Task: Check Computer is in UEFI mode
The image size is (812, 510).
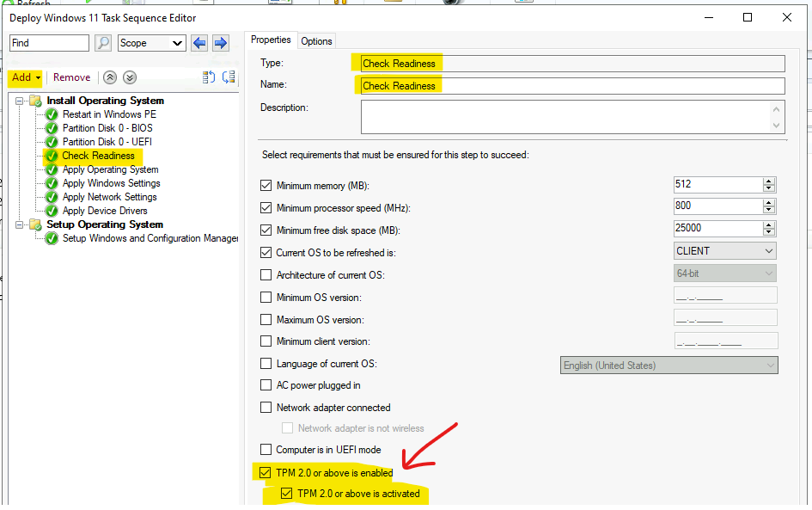Action: (266, 449)
